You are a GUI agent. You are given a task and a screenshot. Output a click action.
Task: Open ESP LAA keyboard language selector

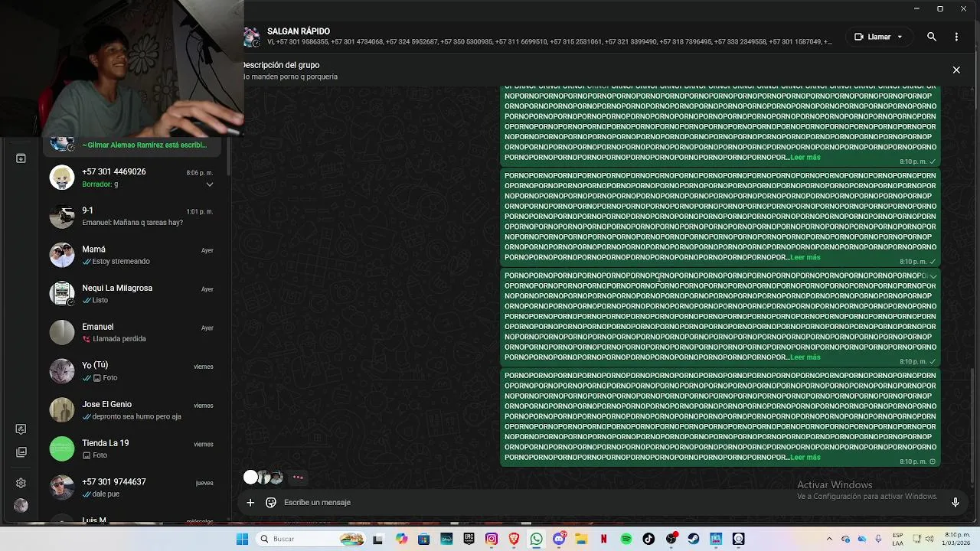(x=897, y=539)
